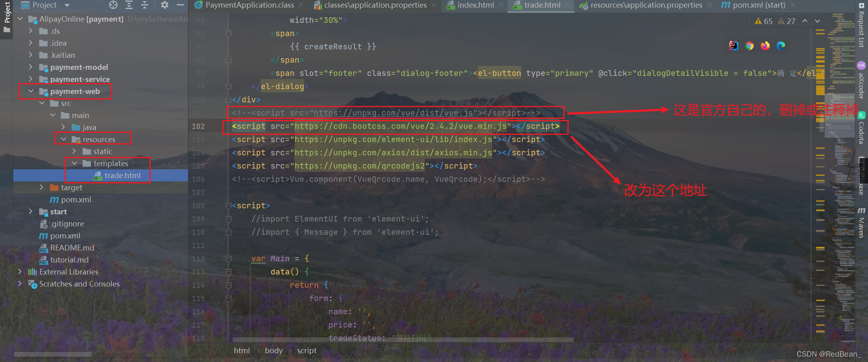Image resolution: width=868 pixels, height=362 pixels.
Task: Open the Project view dropdown arrow
Action: click(67, 5)
